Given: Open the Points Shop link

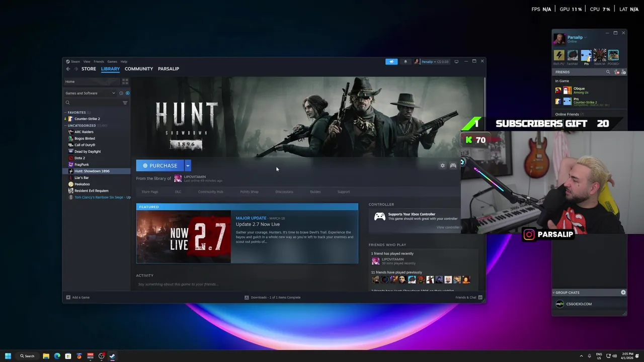Looking at the screenshot, I should tap(249, 192).
